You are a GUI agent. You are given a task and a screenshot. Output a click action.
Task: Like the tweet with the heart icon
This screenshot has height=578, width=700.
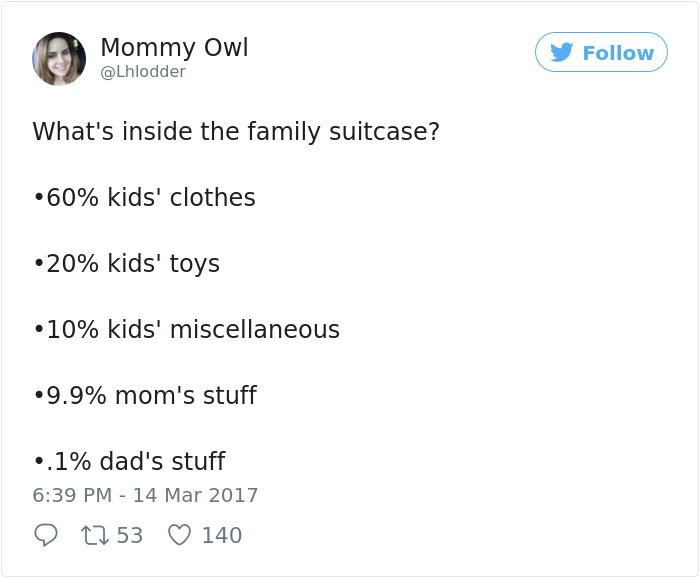click(x=179, y=536)
